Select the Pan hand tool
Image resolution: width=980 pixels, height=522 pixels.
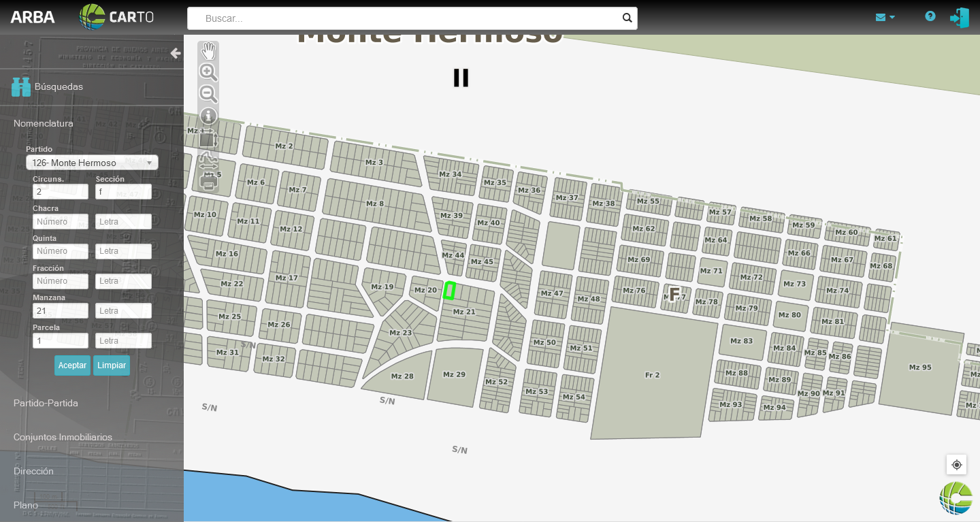click(208, 51)
